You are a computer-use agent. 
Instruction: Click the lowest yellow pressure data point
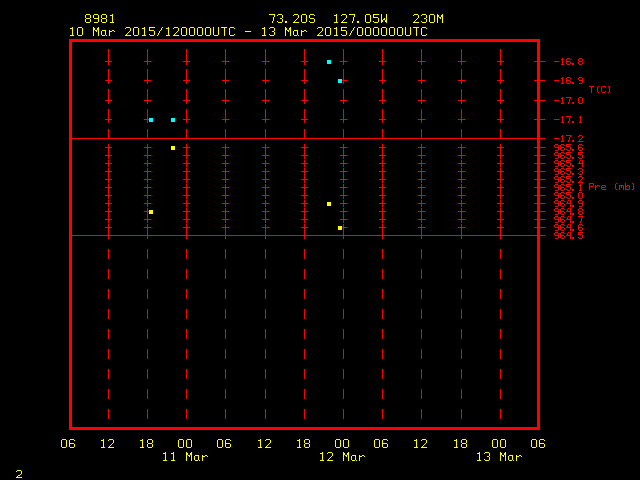(340, 228)
